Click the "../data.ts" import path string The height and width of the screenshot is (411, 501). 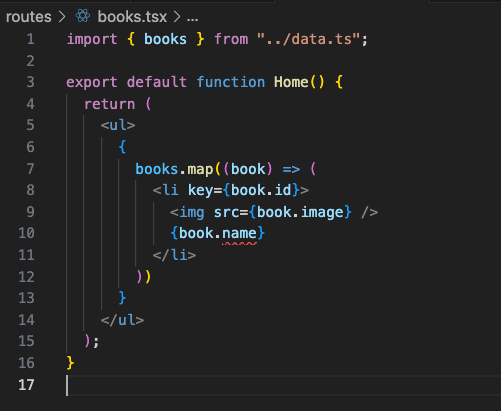click(309, 39)
